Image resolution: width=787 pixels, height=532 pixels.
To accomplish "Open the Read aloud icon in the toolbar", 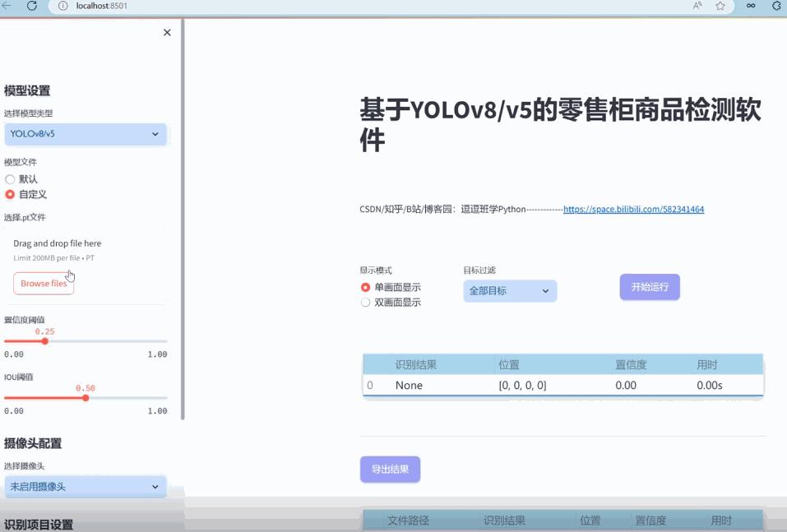I will (697, 6).
